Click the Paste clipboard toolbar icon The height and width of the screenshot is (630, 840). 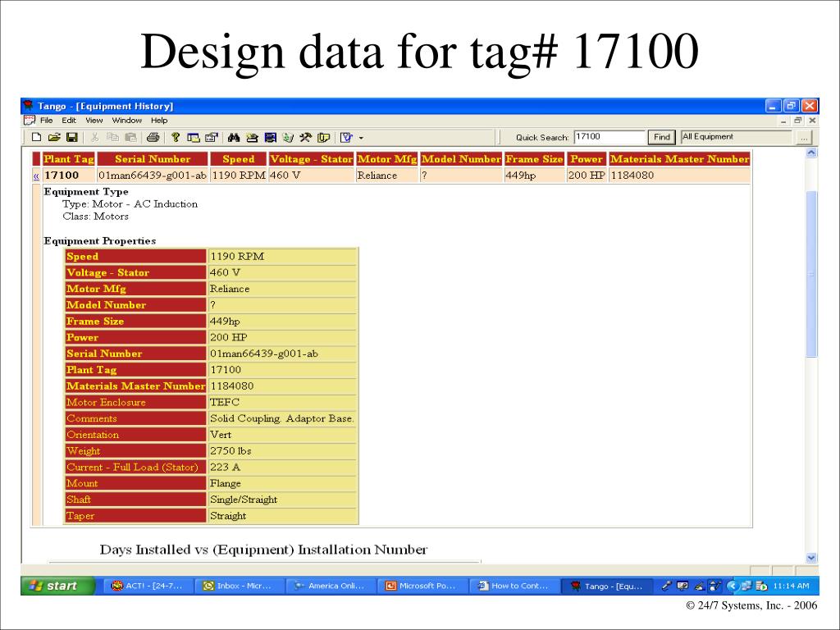pyautogui.click(x=130, y=137)
